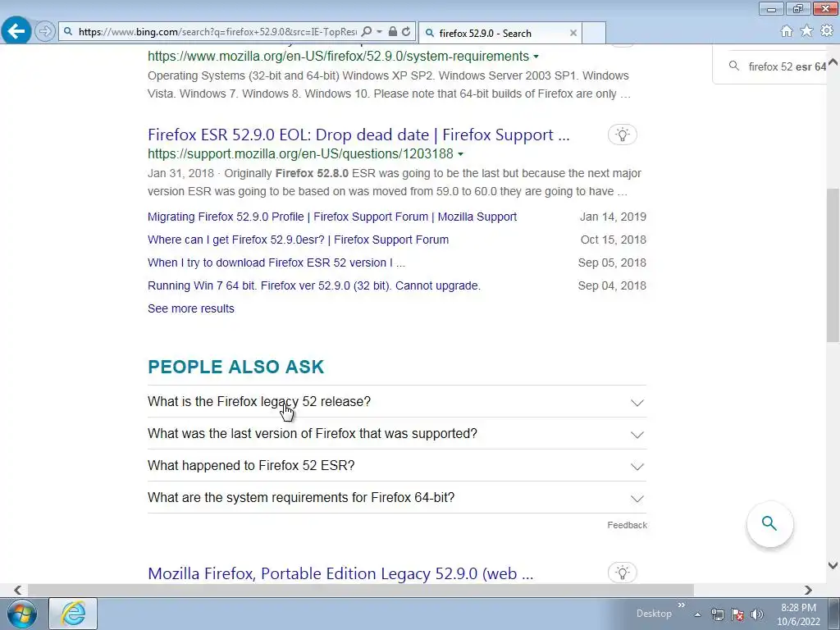
Task: Expand 'What was the last version of Firefox that was supported?' chevron
Action: (637, 435)
